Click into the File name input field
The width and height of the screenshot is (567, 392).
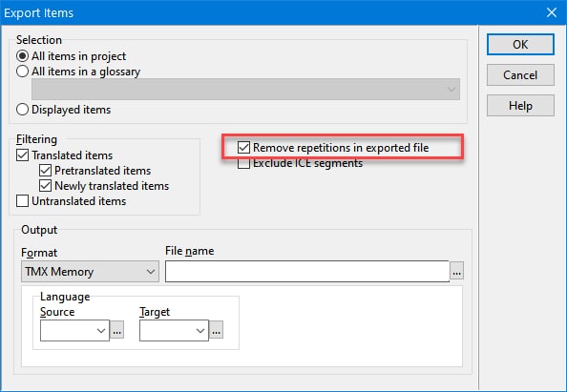pyautogui.click(x=307, y=271)
